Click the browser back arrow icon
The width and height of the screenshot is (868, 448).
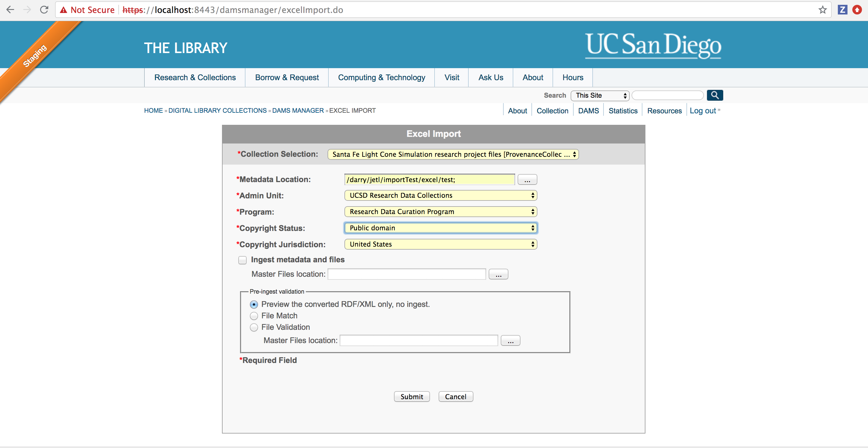click(x=11, y=10)
